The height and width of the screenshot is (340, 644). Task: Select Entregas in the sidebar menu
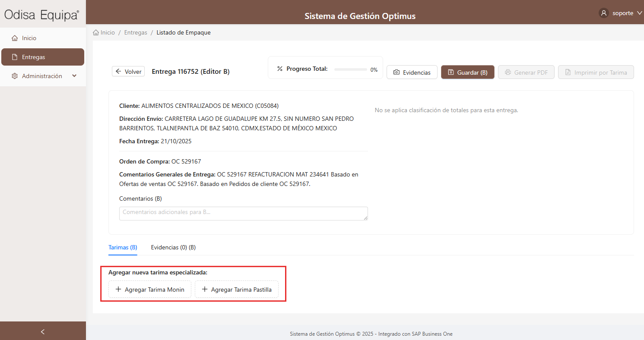(43, 57)
